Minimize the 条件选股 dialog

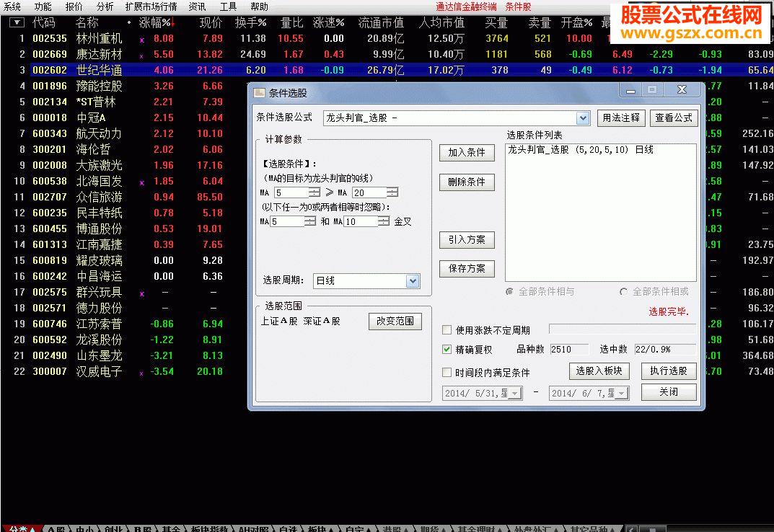(x=630, y=90)
